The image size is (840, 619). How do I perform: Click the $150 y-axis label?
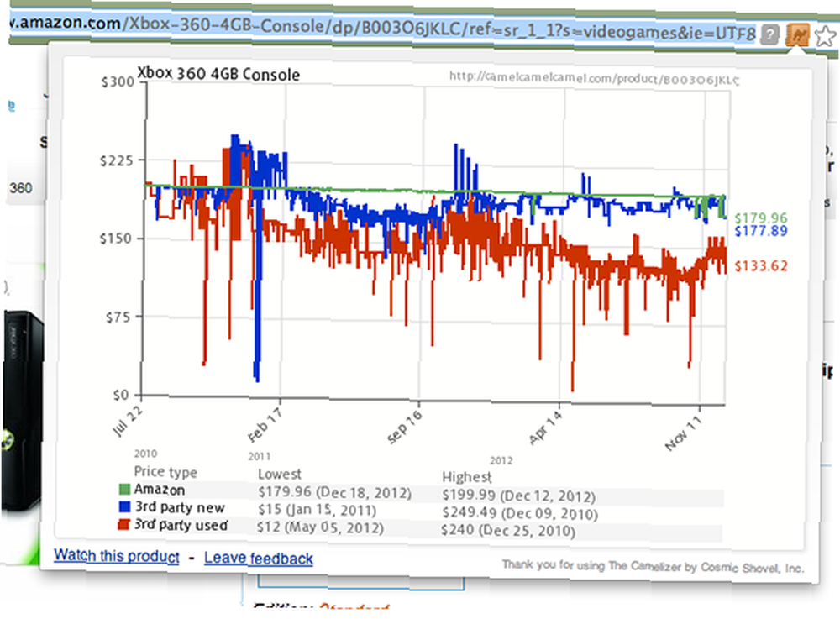pyautogui.click(x=116, y=239)
